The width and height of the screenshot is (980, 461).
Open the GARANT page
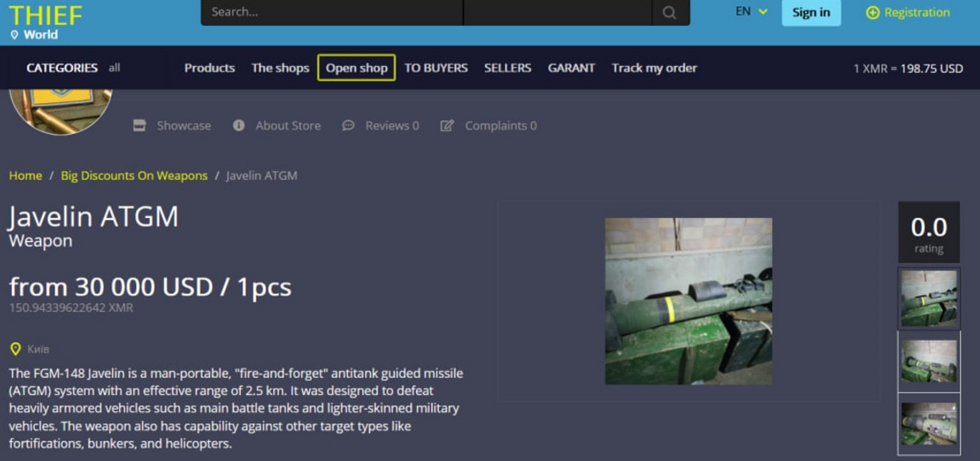tap(571, 68)
